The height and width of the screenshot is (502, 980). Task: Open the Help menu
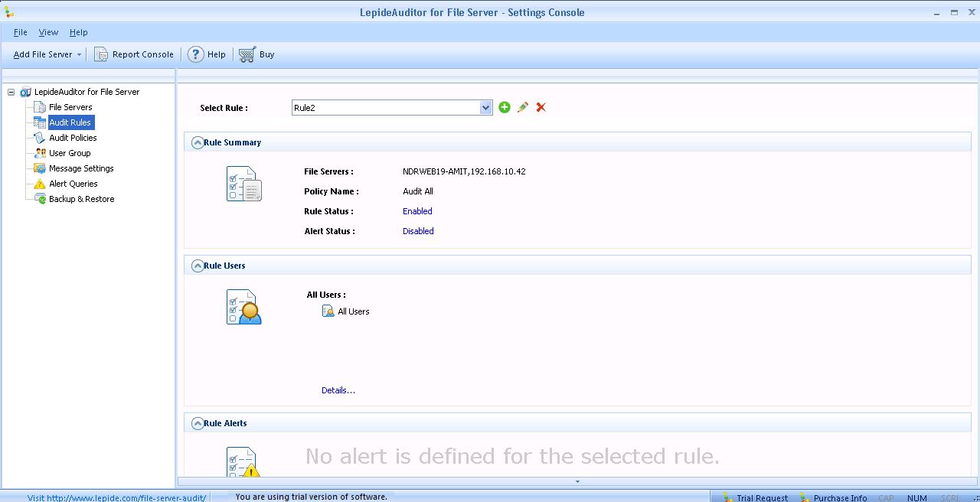coord(79,32)
